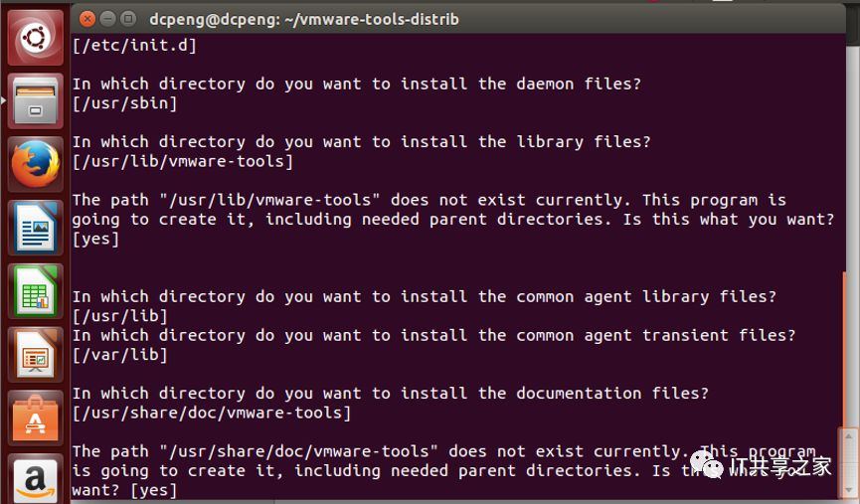Minimize the terminal window
Screen dimensions: 860x504
point(107,19)
